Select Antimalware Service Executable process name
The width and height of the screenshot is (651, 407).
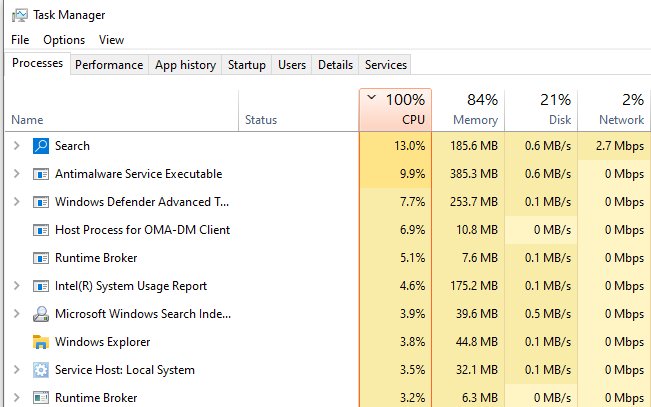(139, 174)
